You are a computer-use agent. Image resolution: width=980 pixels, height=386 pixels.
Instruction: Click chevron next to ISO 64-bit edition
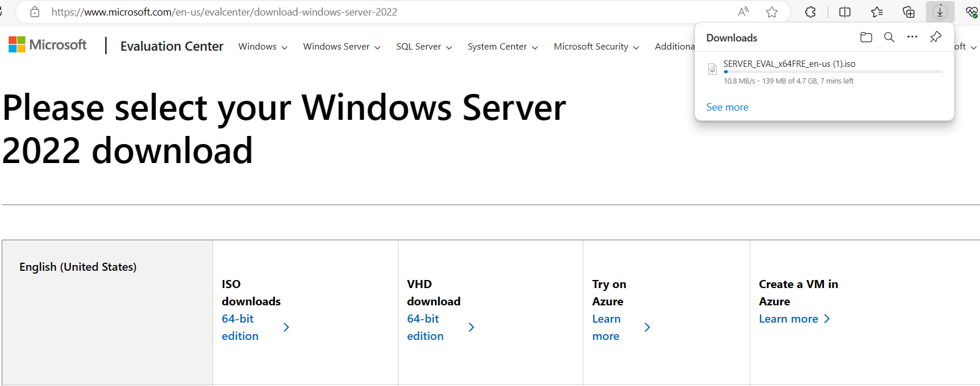(286, 327)
